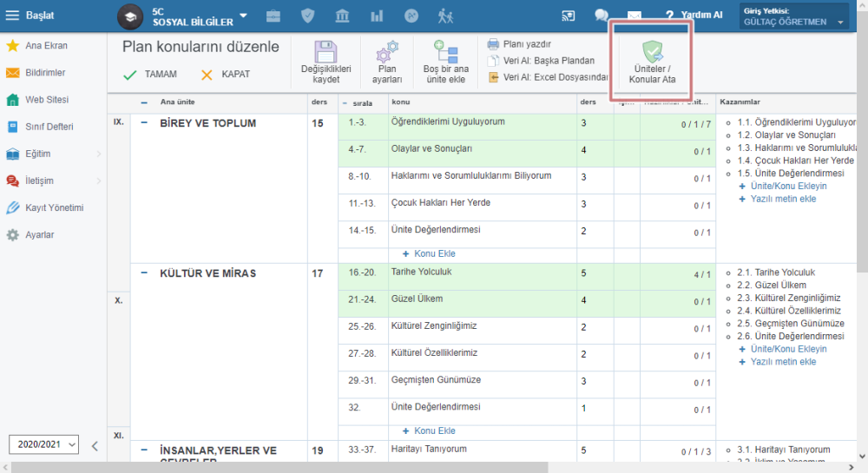The image size is (868, 473).
Task: Collapse the sidebar with the left arrow
Action: click(x=95, y=446)
